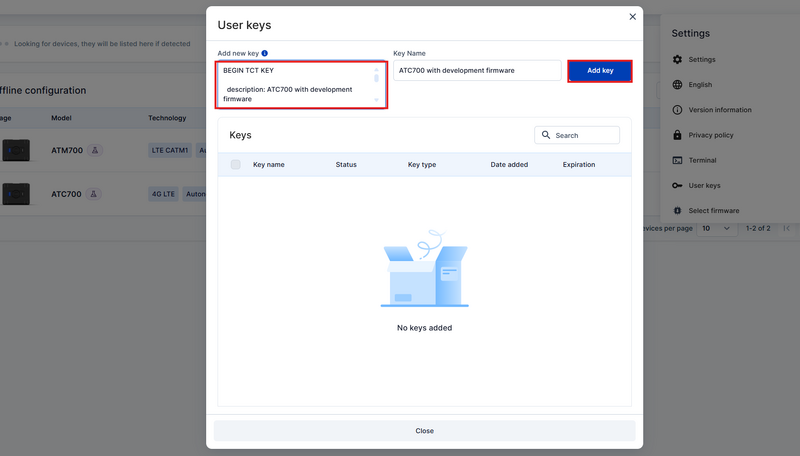Open the devices per page dropdown

715,228
